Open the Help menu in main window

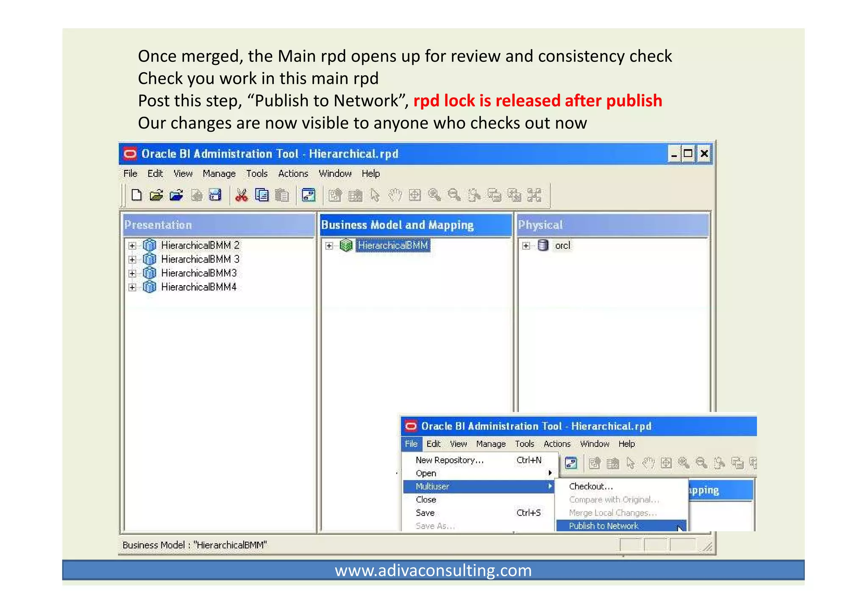(x=371, y=173)
